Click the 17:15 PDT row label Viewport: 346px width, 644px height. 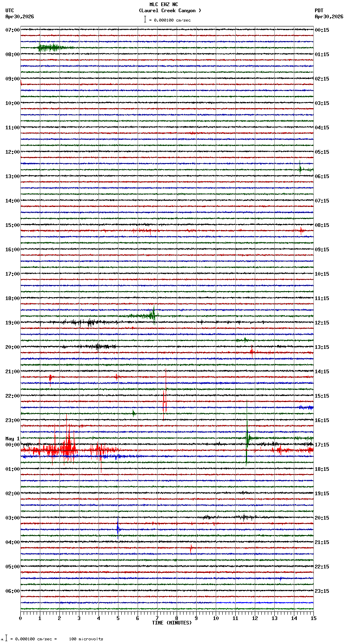tap(322, 445)
